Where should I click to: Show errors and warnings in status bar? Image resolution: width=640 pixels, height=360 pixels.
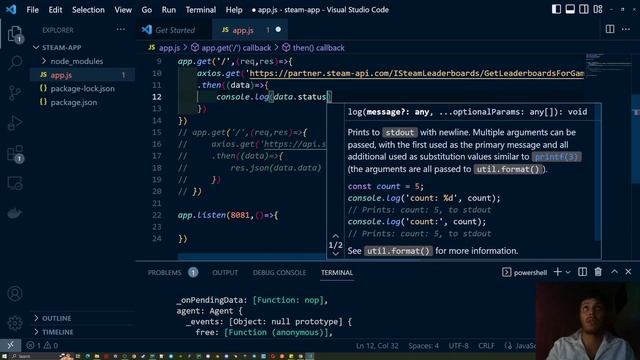pyautogui.click(x=42, y=345)
